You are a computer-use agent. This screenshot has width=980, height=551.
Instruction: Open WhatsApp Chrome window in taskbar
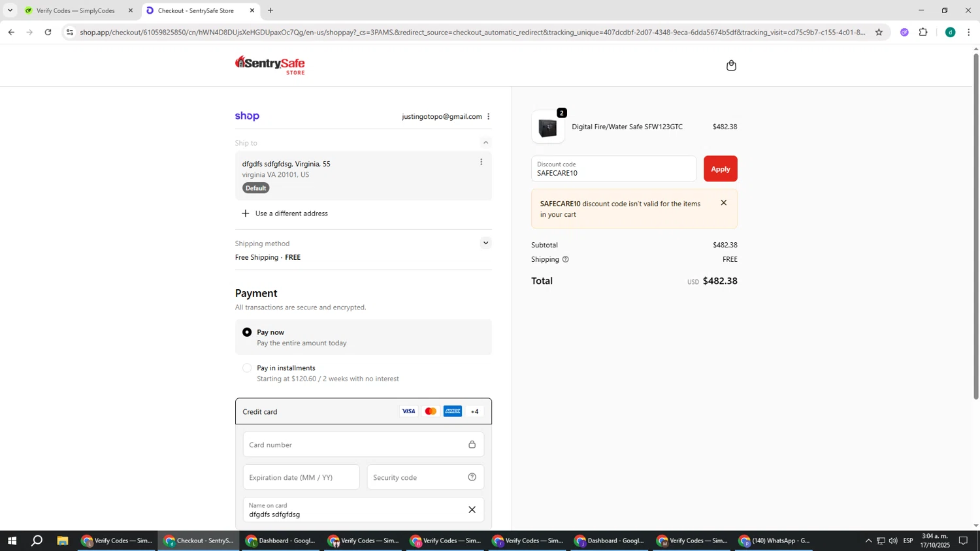774,541
